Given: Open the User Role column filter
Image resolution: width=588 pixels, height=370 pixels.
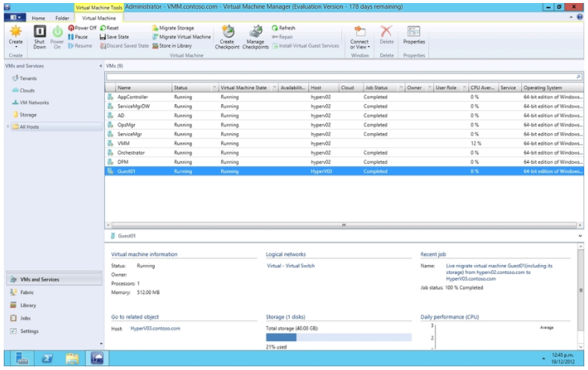Looking at the screenshot, I should pos(464,88).
